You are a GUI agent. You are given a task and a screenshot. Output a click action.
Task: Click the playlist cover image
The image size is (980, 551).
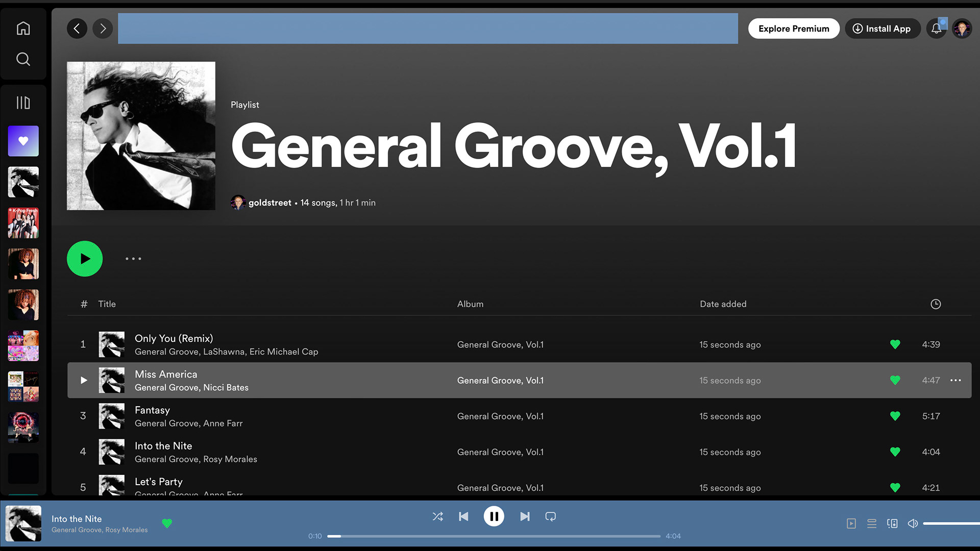(x=141, y=136)
